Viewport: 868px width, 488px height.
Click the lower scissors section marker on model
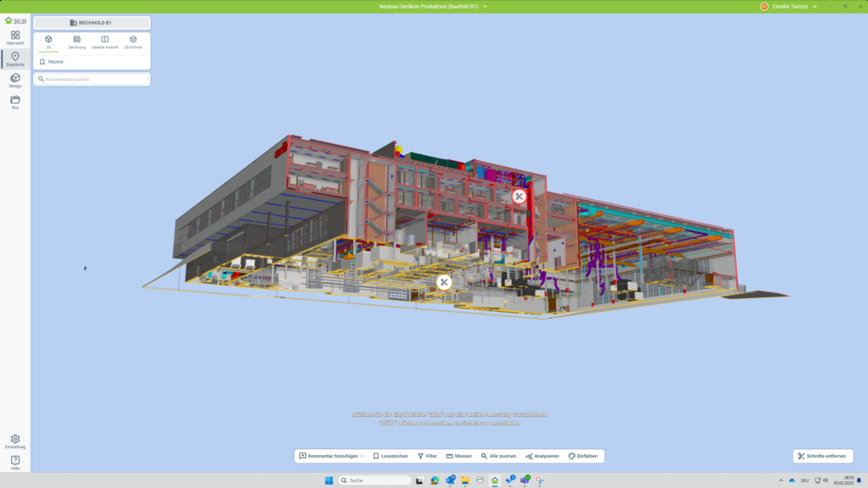[x=443, y=282]
